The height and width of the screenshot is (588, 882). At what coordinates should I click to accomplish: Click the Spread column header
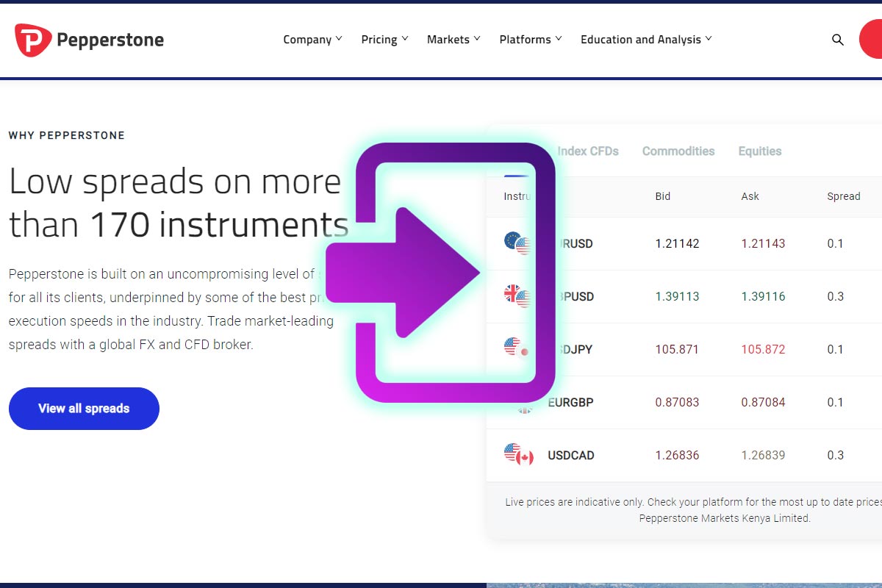point(844,196)
